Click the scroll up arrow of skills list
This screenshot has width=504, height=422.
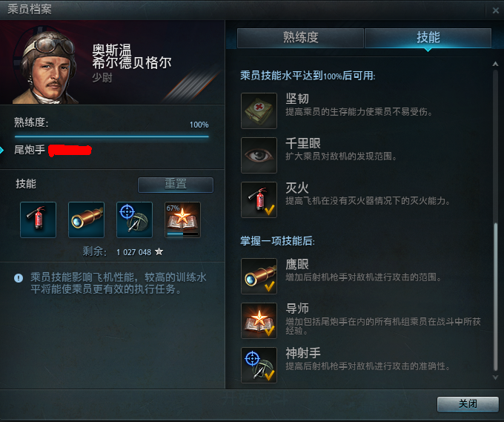[x=495, y=65]
